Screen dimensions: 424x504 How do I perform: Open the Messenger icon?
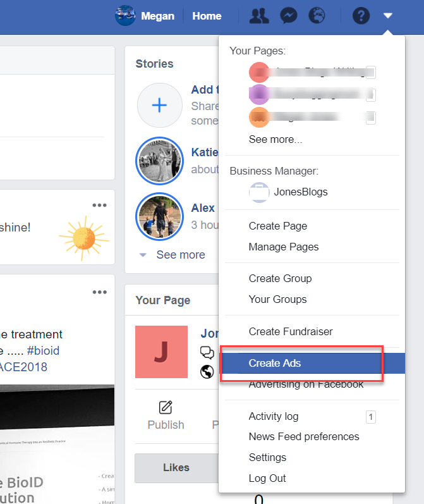pos(288,16)
